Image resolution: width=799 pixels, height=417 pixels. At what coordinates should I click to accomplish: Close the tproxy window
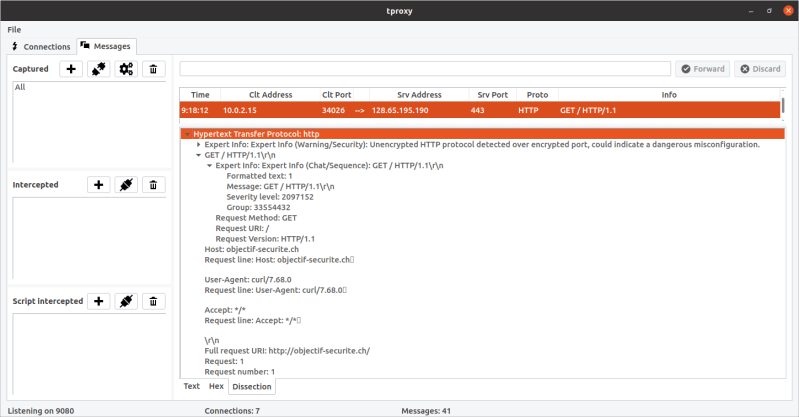coord(788,11)
